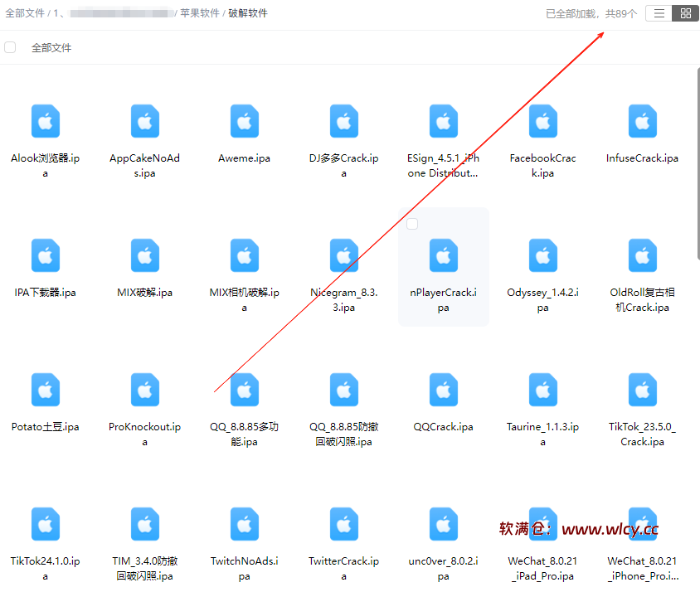Viewport: 700px width, 592px height.
Task: Switch to list view layout
Action: coord(659,13)
